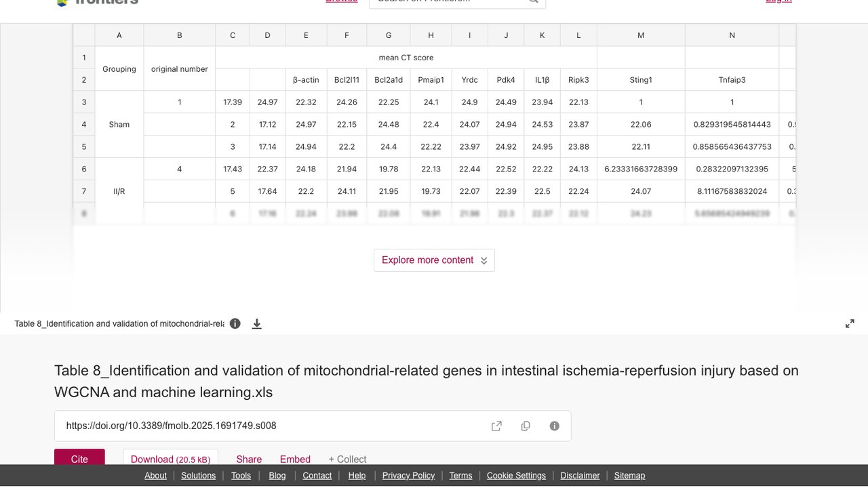Open Cookie Settings in the footer
Viewport: 868px width, 488px height.
516,476
